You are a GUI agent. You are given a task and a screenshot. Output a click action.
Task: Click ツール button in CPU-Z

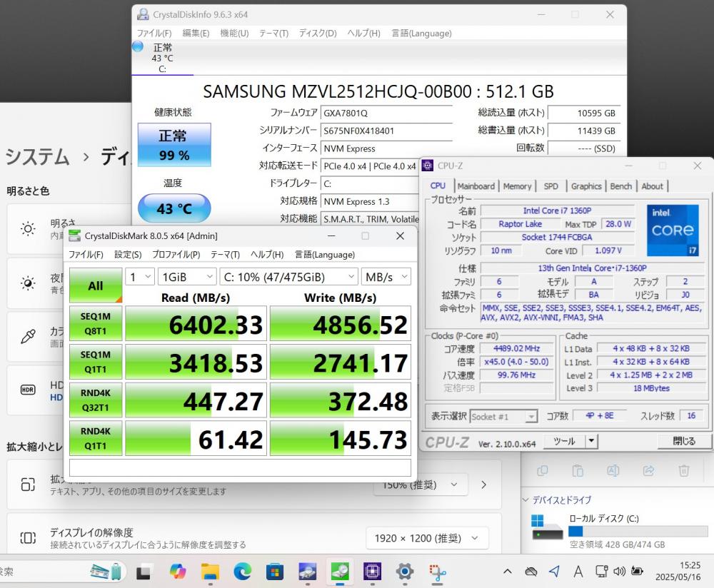coord(565,440)
